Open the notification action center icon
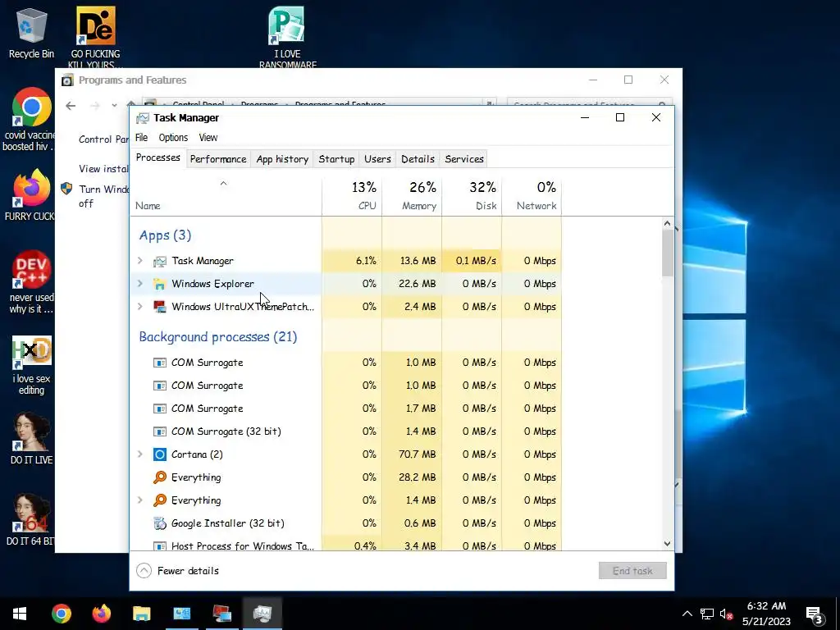 (x=815, y=614)
